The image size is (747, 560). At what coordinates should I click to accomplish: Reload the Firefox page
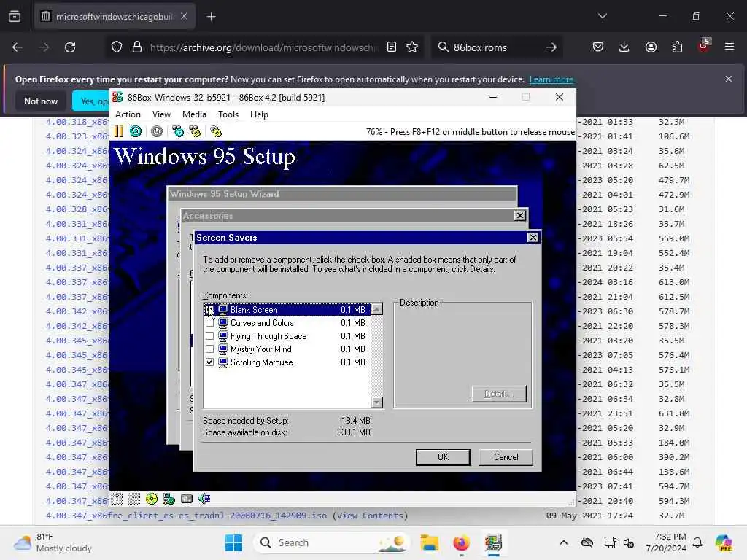tap(70, 47)
